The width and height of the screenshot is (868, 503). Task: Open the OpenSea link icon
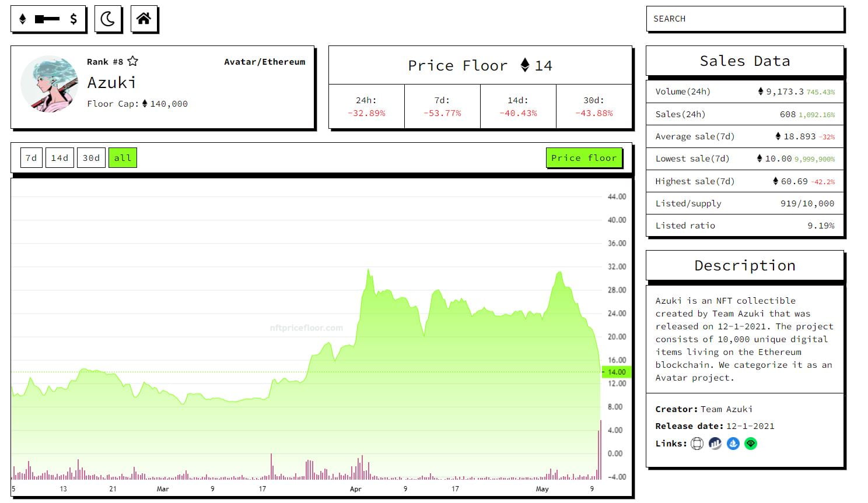click(x=733, y=444)
